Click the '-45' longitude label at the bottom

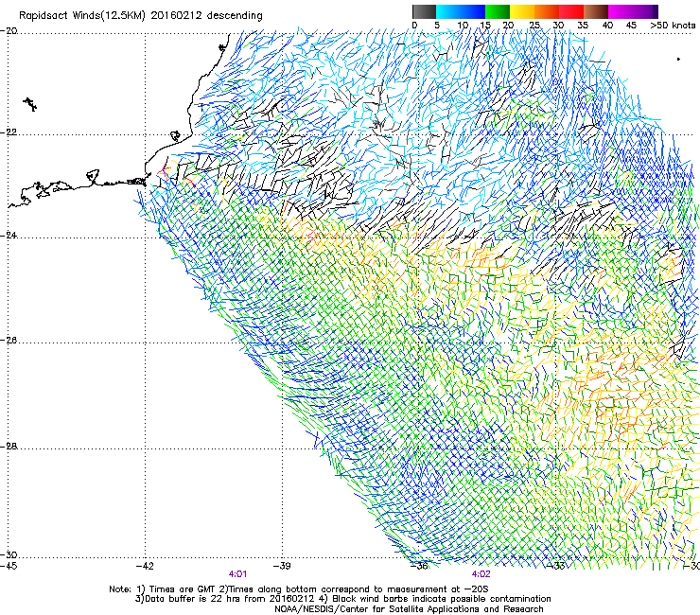[x=9, y=566]
